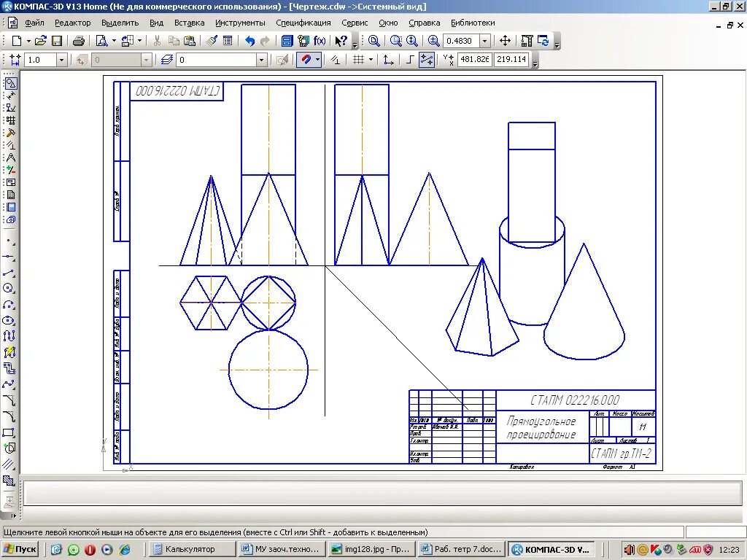Open the Выделить menu
The image size is (747, 560).
pos(120,23)
